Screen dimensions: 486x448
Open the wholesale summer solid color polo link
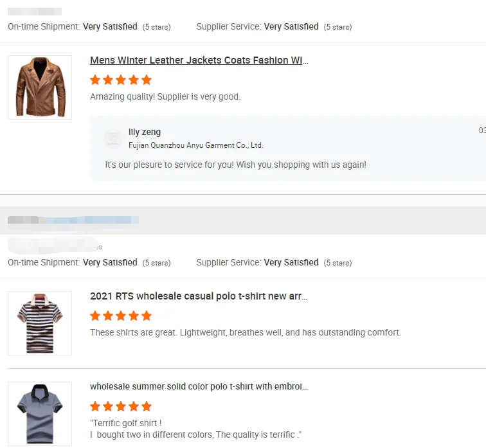tap(199, 387)
